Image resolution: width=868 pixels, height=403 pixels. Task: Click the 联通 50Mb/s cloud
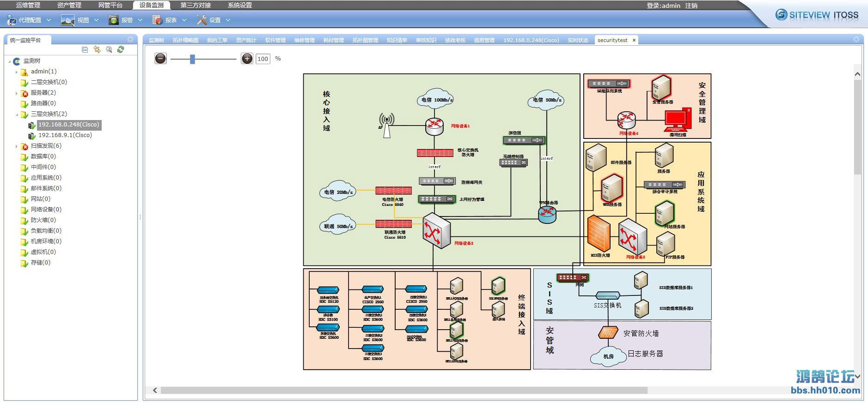point(338,225)
